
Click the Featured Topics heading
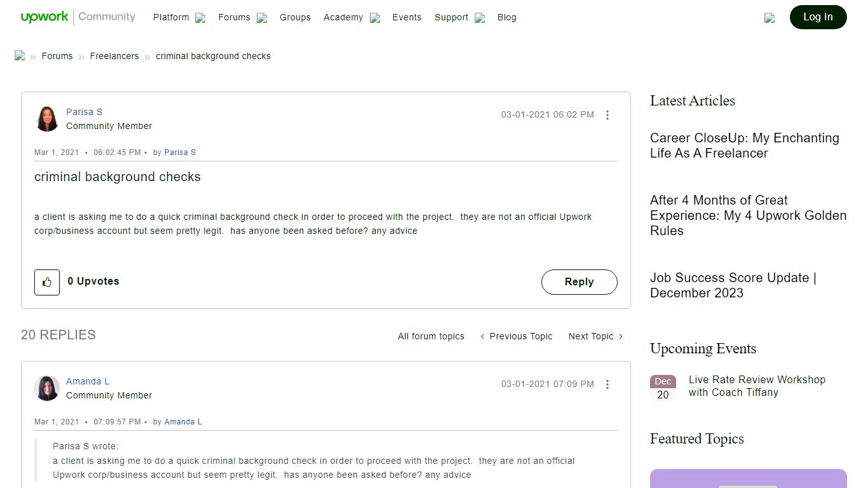(697, 438)
